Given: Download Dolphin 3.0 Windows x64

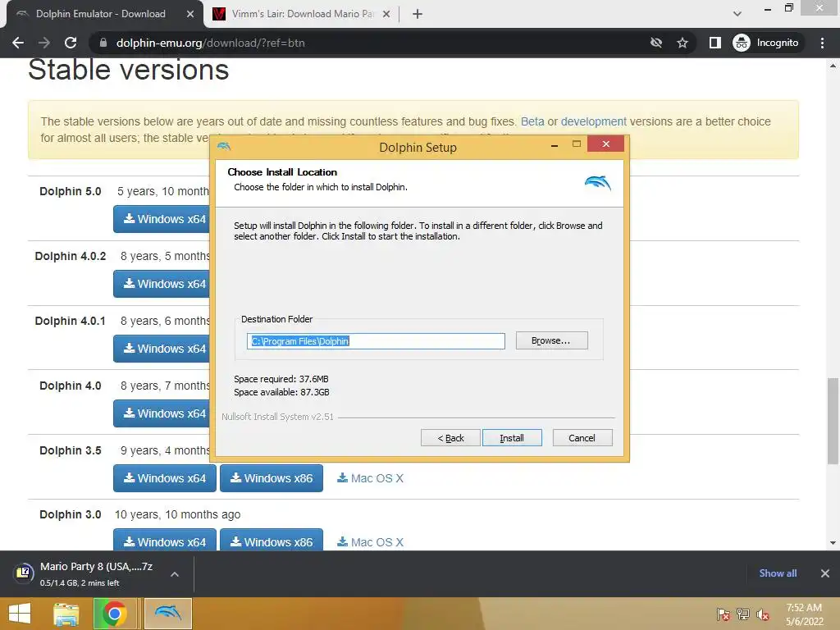Looking at the screenshot, I should click(164, 541).
